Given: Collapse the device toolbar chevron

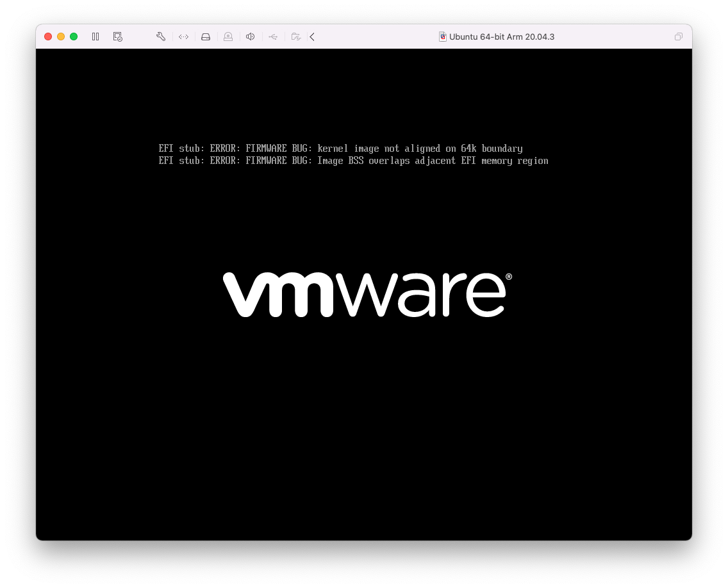Looking at the screenshot, I should click(312, 37).
